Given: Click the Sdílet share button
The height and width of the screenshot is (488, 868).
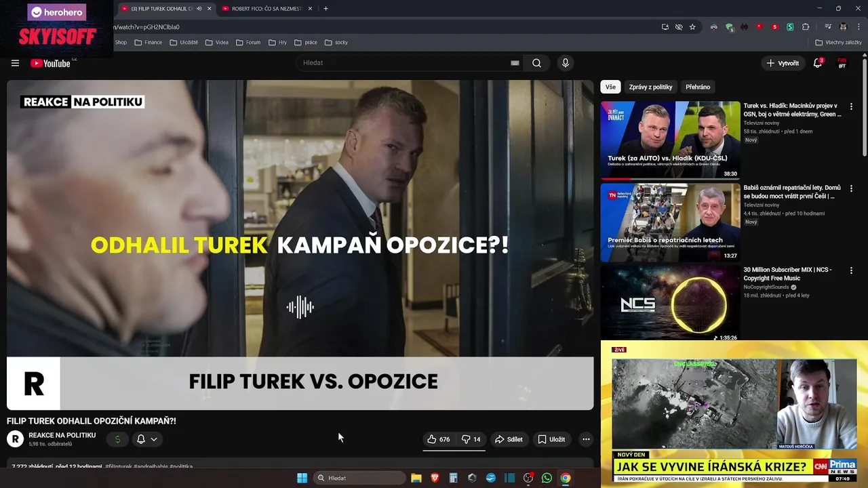Looking at the screenshot, I should pos(509,439).
